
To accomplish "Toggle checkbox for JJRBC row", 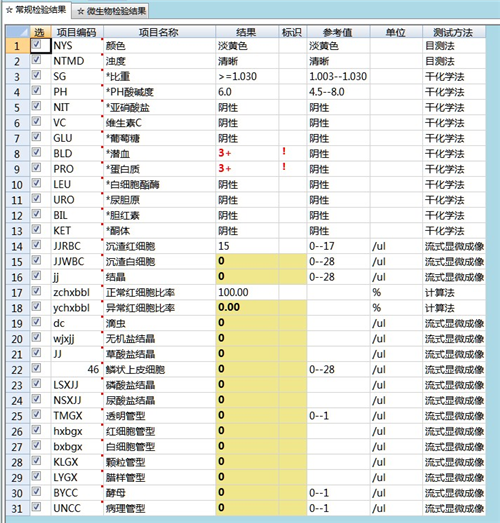I will click(x=36, y=245).
